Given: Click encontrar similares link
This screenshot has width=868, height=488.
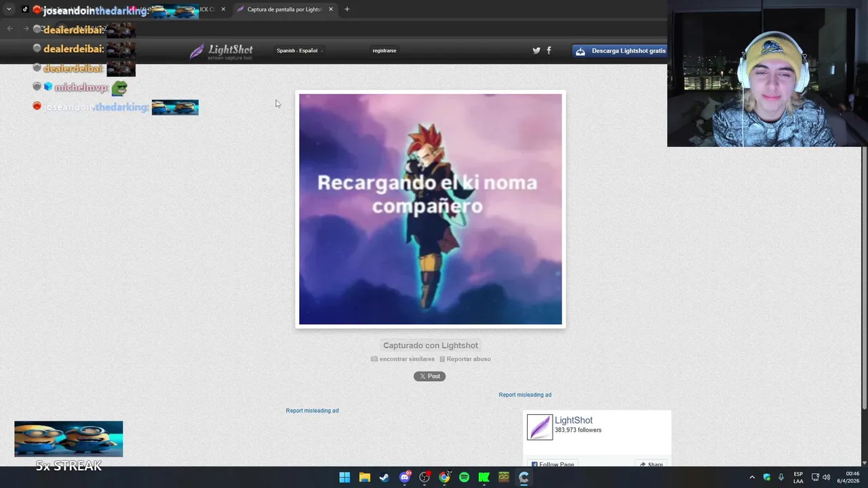Looking at the screenshot, I should click(x=403, y=359).
